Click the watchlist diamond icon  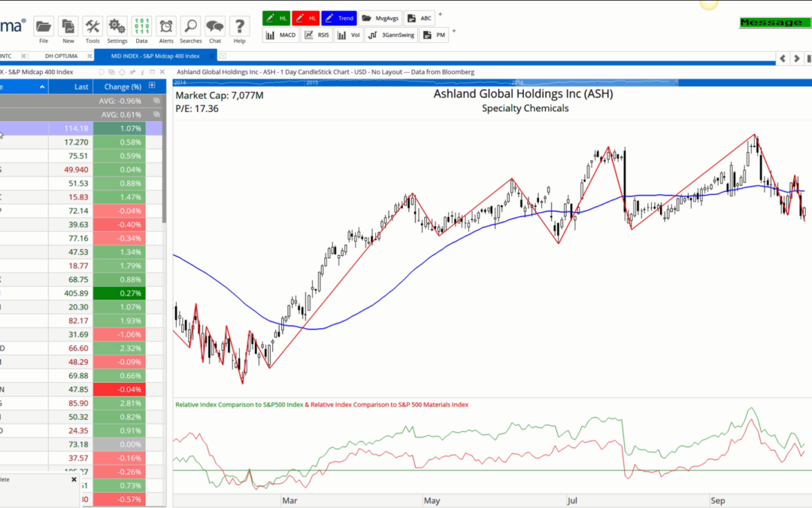[x=122, y=72]
